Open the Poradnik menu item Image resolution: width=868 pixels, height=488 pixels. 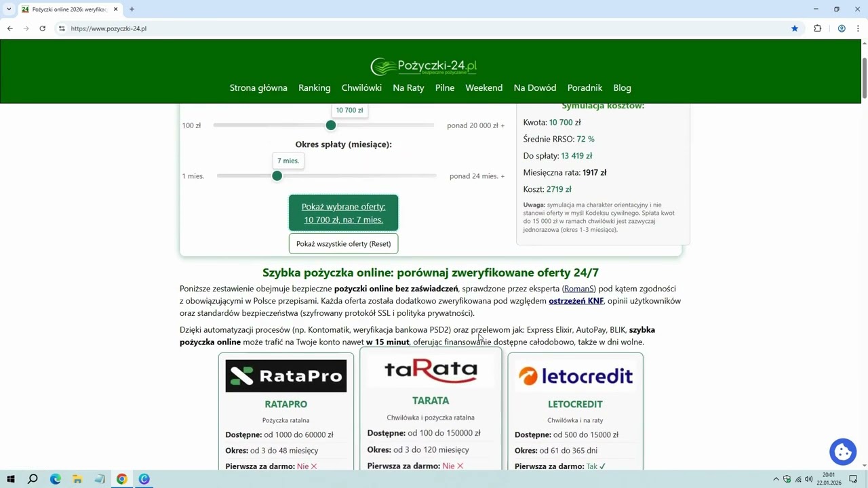point(585,87)
